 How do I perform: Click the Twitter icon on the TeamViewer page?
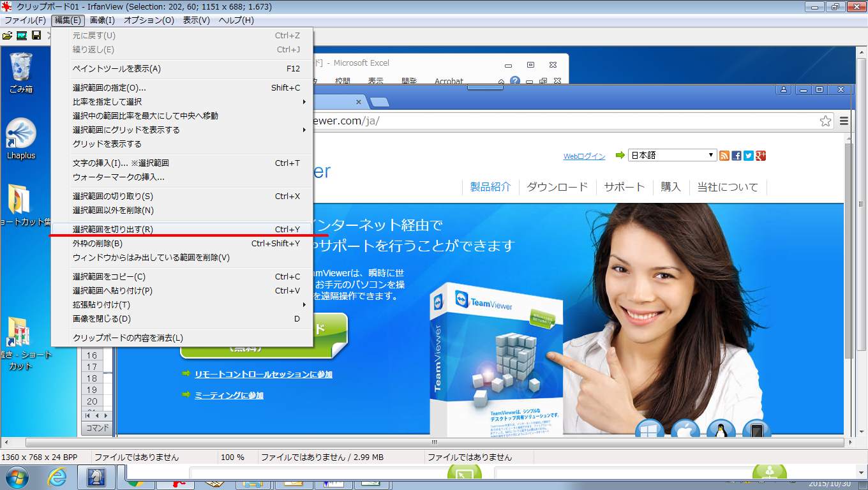[x=749, y=156]
